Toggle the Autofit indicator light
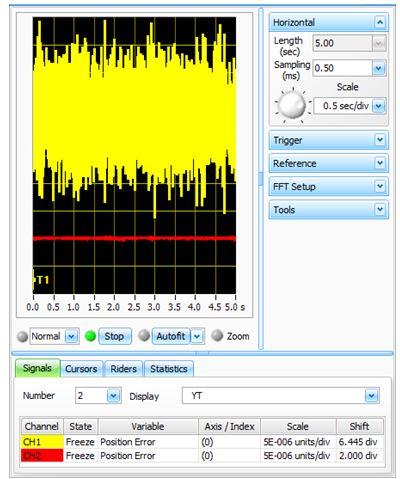This screenshot has height=479, width=400. (144, 335)
